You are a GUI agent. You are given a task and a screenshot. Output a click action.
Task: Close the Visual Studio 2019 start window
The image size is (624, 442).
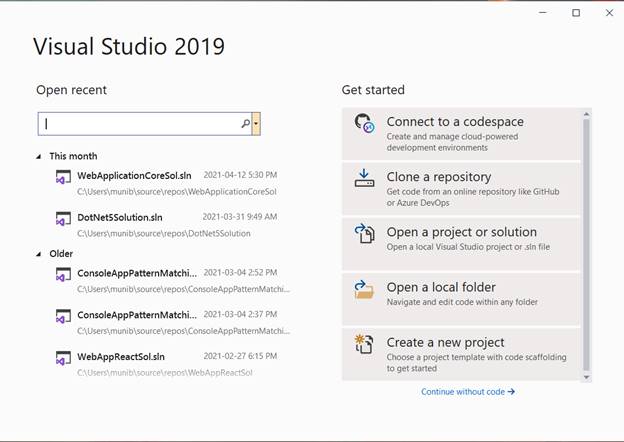click(x=609, y=13)
